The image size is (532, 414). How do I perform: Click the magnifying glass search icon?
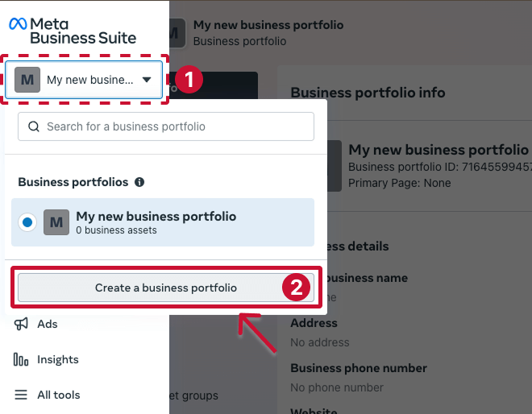tap(34, 126)
